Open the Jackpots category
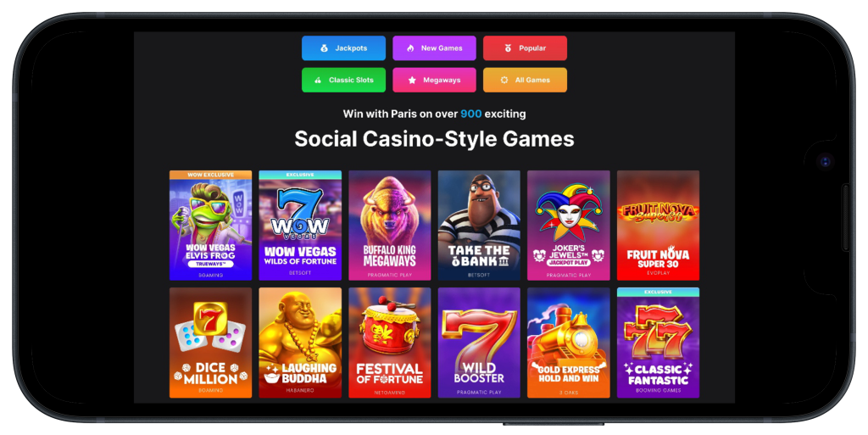The width and height of the screenshot is (868, 435). [344, 48]
